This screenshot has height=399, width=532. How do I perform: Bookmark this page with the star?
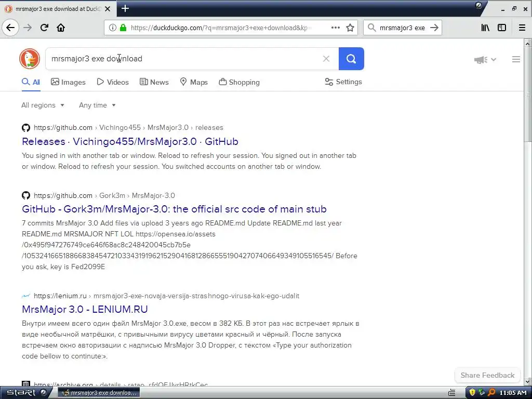click(x=350, y=28)
